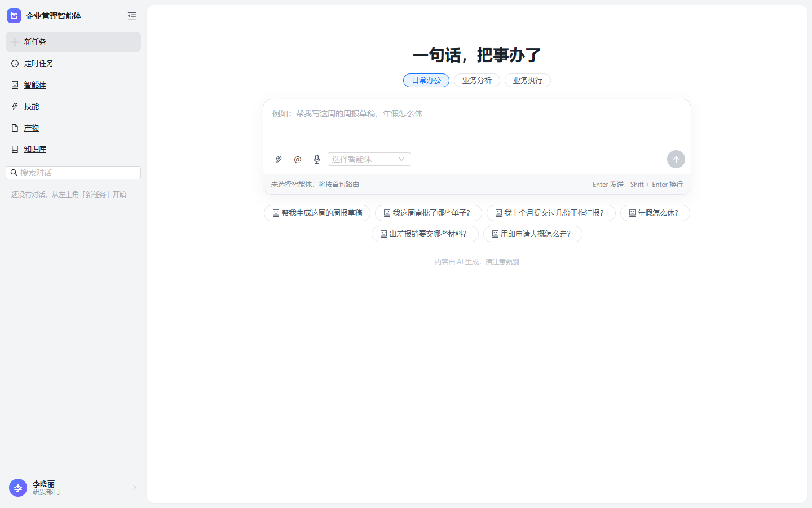Click the 内容由 AI 生成 disclaimer text
Screen dimensions: 812x508
477,262
